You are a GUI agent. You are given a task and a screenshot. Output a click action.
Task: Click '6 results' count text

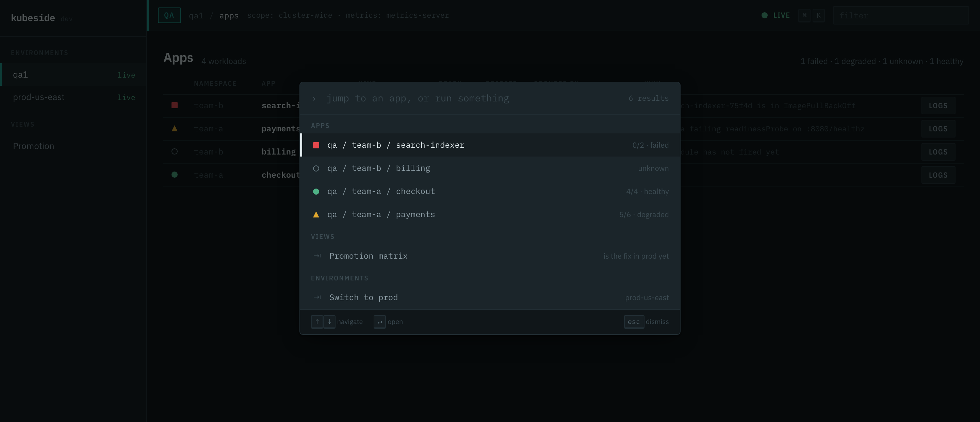point(648,98)
